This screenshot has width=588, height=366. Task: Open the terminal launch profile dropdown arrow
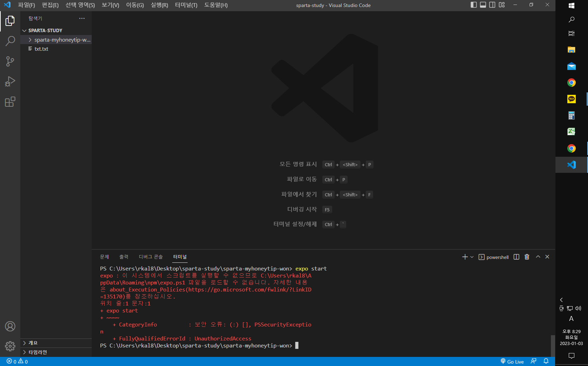click(x=472, y=257)
